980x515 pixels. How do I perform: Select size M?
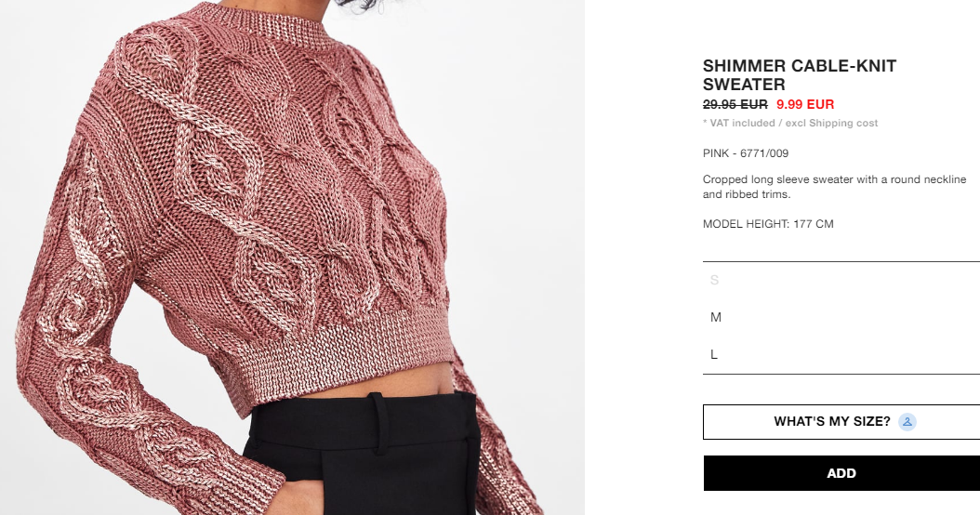[841, 318]
